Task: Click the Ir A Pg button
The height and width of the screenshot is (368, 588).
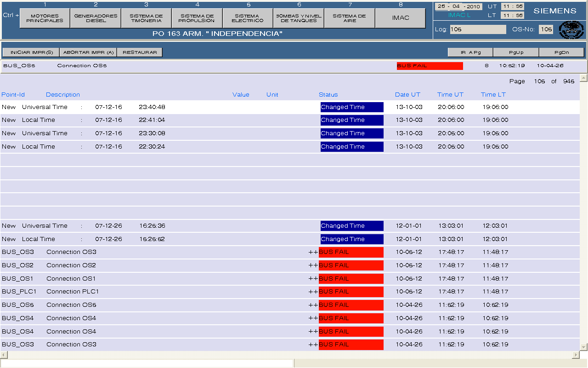Action: click(x=470, y=52)
